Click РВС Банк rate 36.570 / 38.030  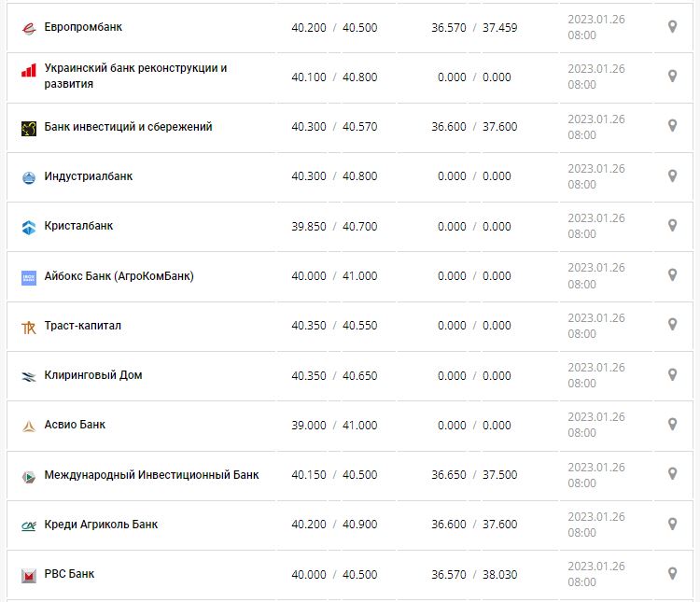[474, 574]
